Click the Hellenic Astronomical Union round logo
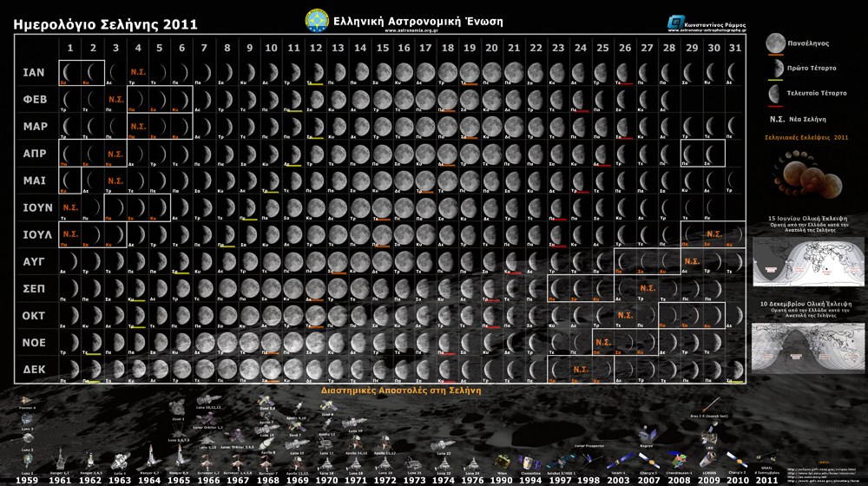 tap(317, 21)
